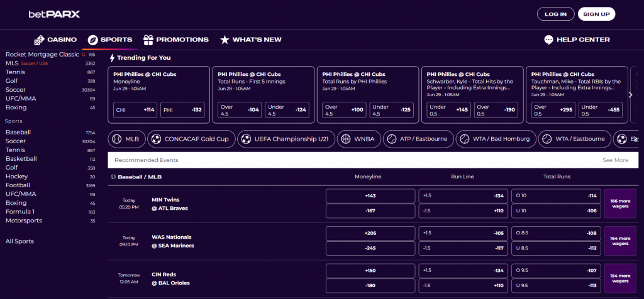The height and width of the screenshot is (299, 644).
Task: Click the UEFA Championship U21 soccer ball icon
Action: pyautogui.click(x=246, y=139)
